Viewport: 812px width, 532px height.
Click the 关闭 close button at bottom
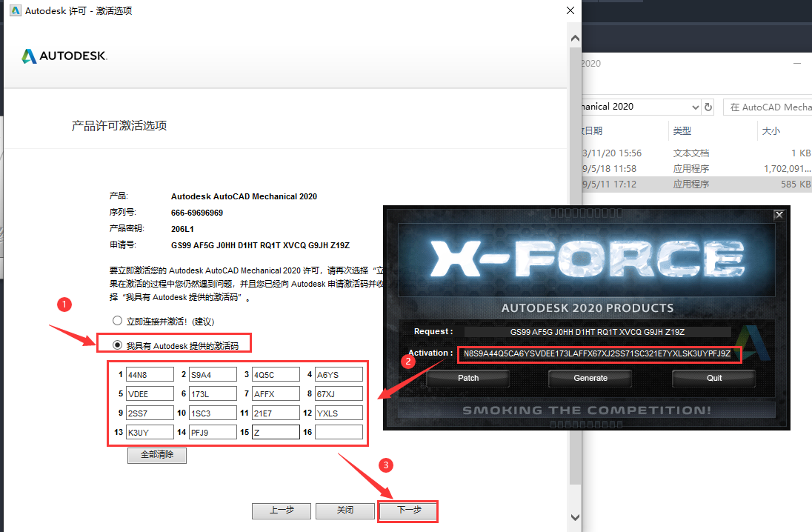[345, 511]
